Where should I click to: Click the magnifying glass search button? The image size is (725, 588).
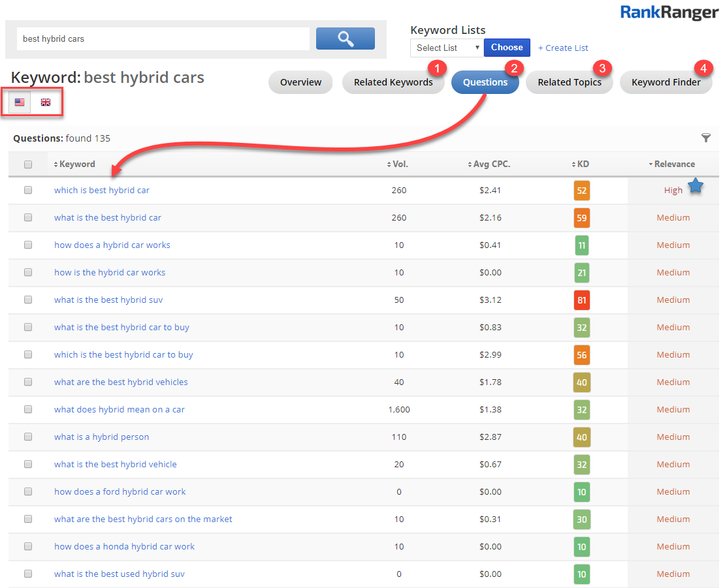[345, 39]
